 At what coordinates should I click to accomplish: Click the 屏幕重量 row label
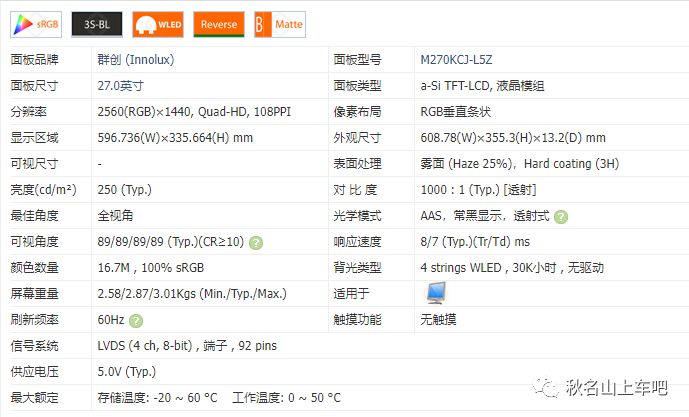pyautogui.click(x=35, y=294)
